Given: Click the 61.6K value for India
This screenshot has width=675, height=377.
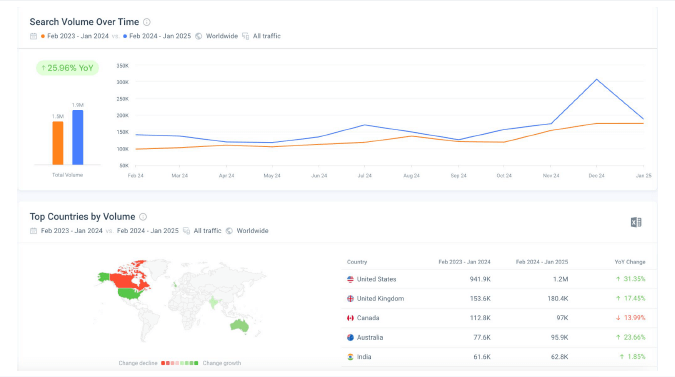Looking at the screenshot, I should [482, 357].
